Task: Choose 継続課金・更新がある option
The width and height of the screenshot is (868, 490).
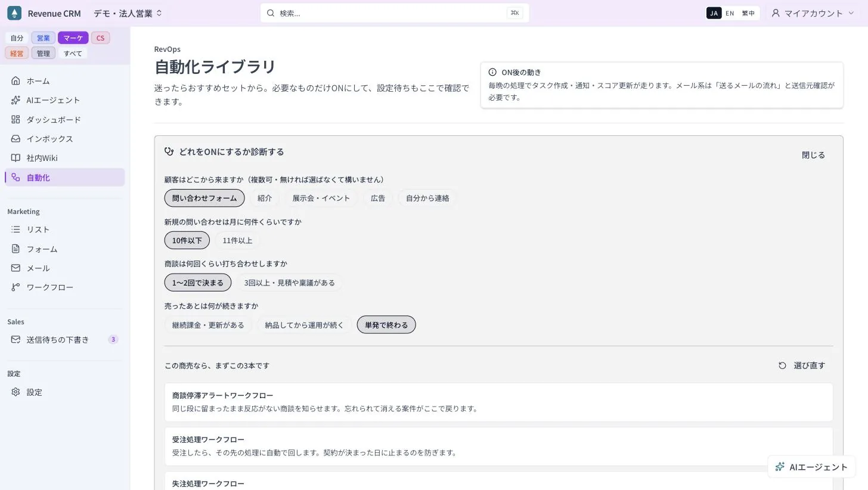Action: click(208, 325)
